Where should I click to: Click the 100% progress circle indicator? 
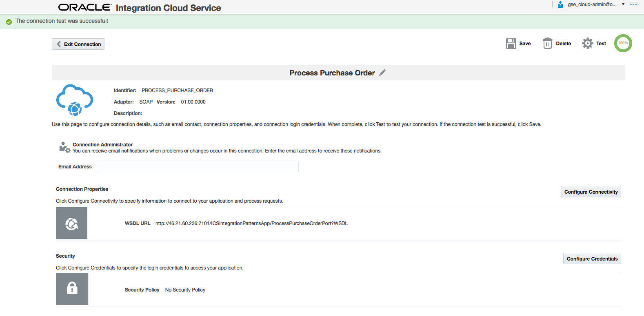click(x=623, y=43)
